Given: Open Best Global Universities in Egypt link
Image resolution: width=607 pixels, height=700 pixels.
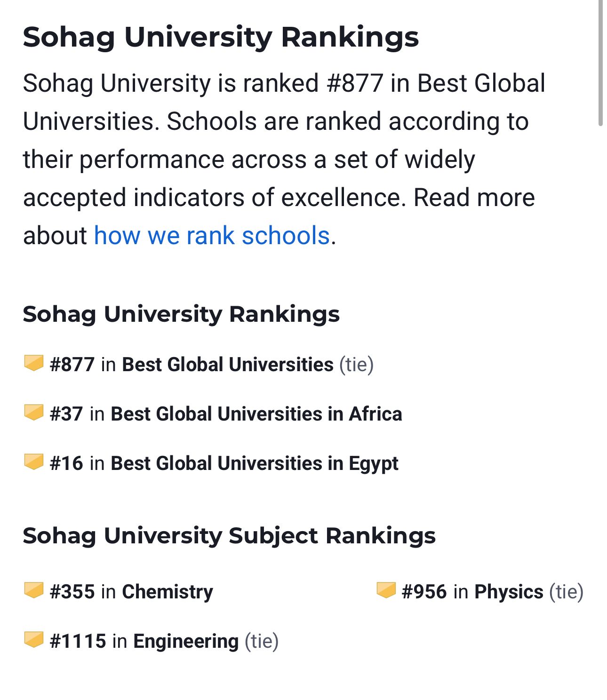Looking at the screenshot, I should click(255, 464).
